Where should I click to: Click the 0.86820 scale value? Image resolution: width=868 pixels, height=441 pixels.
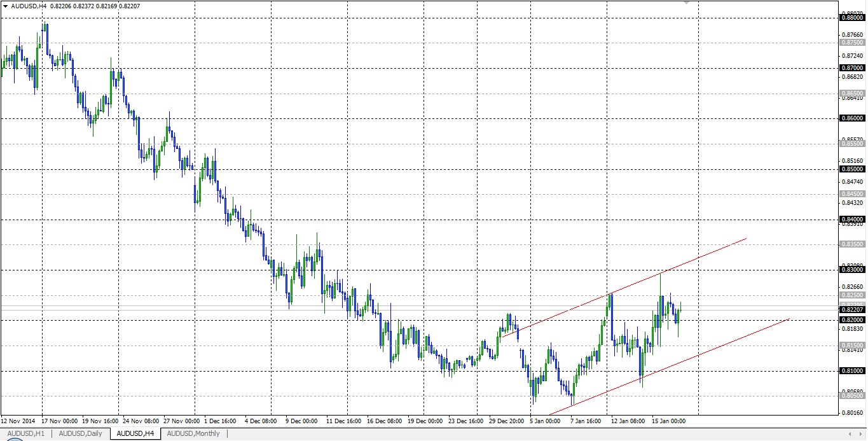(x=851, y=76)
